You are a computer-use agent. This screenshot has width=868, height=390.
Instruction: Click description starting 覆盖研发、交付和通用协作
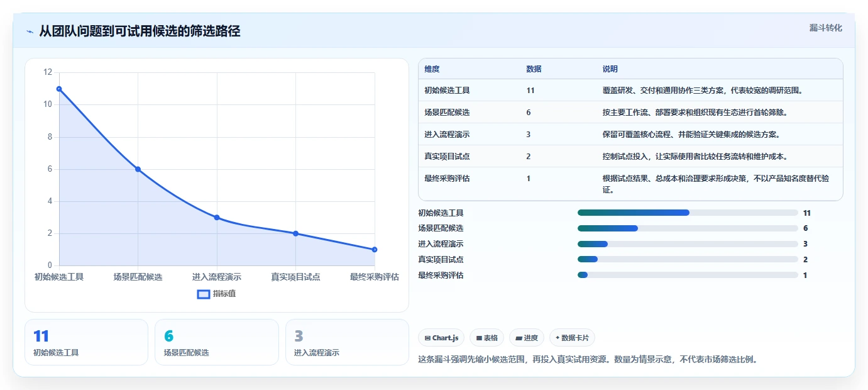click(703, 90)
